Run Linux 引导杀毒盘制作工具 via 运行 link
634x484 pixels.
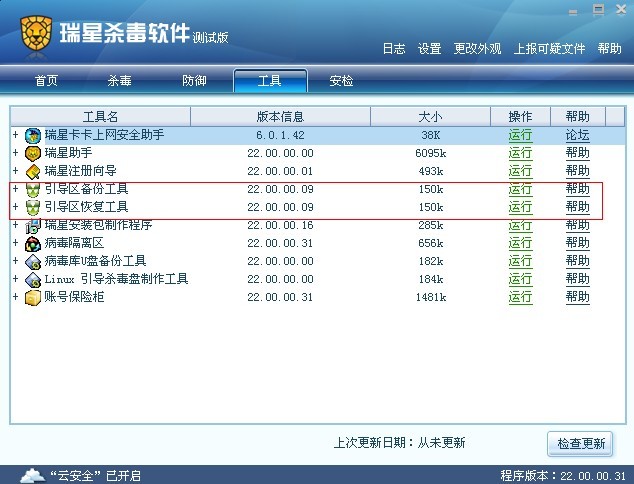(x=520, y=279)
